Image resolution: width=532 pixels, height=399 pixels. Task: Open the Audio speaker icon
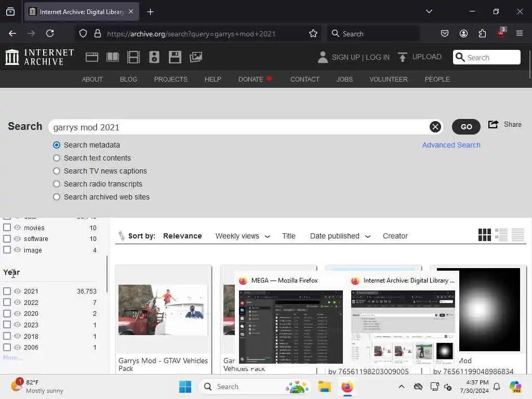coord(154,57)
